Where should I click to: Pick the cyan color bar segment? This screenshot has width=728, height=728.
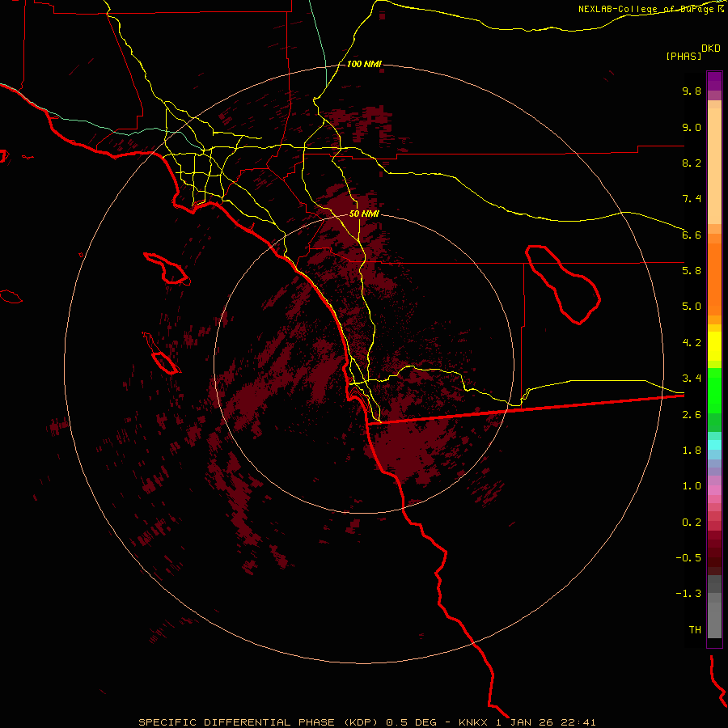714,445
